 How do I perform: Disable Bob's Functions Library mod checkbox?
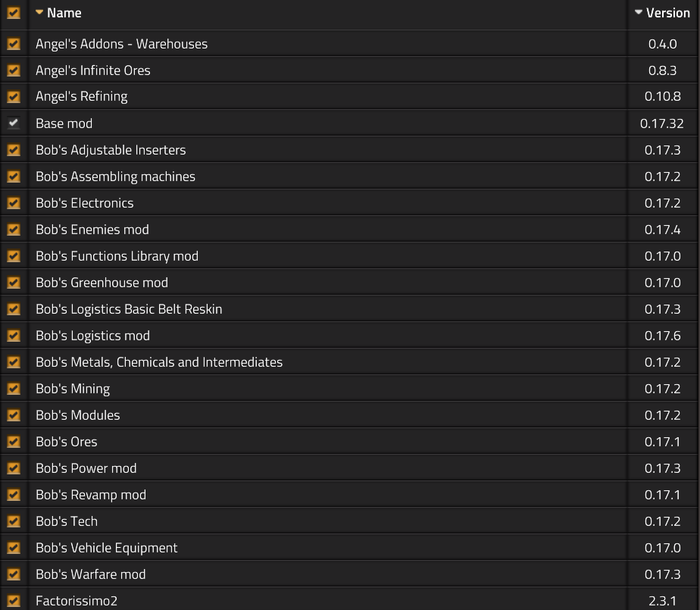(x=14, y=256)
